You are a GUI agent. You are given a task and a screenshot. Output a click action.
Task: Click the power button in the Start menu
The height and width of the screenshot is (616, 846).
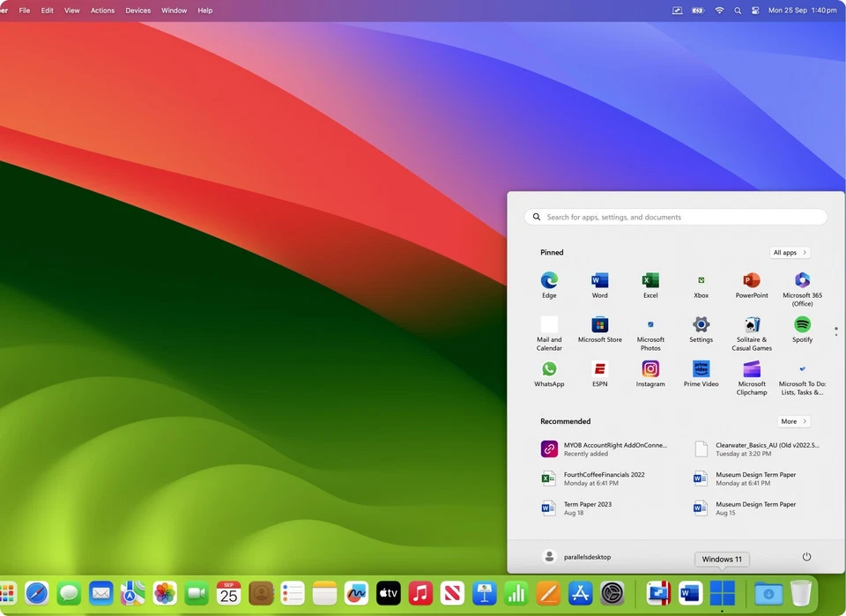click(806, 557)
